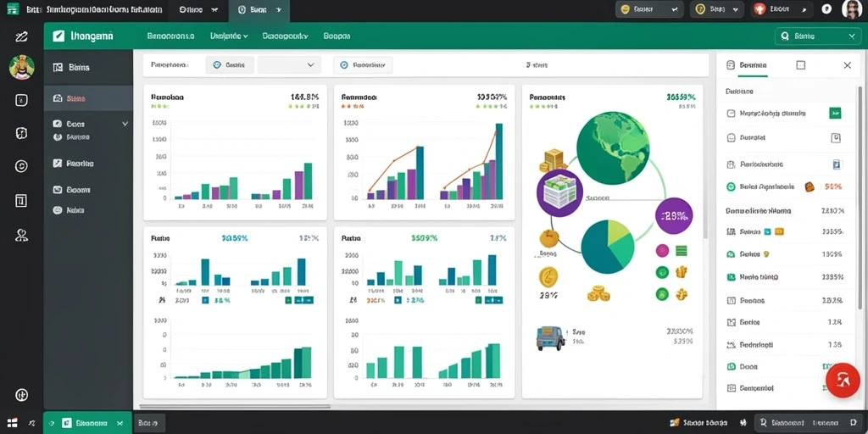The width and height of the screenshot is (868, 434).
Task: Click the second filter chip with circle icon
Action: pos(363,64)
